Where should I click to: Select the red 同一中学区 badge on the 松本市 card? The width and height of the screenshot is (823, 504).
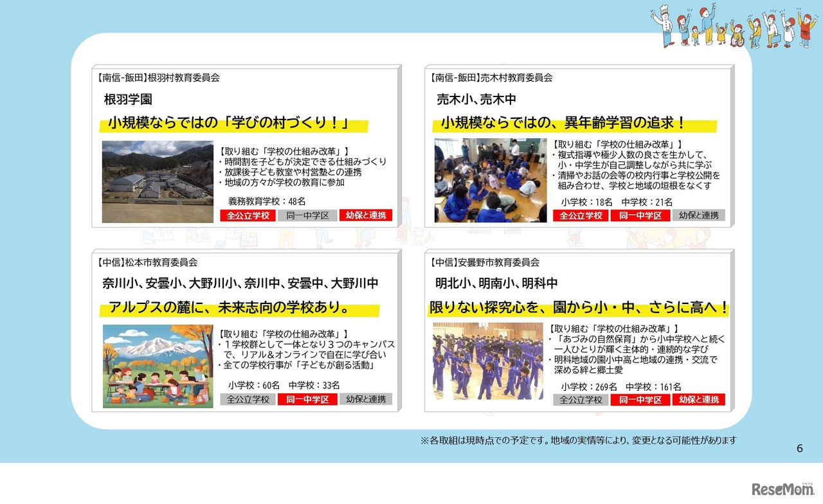point(307,399)
